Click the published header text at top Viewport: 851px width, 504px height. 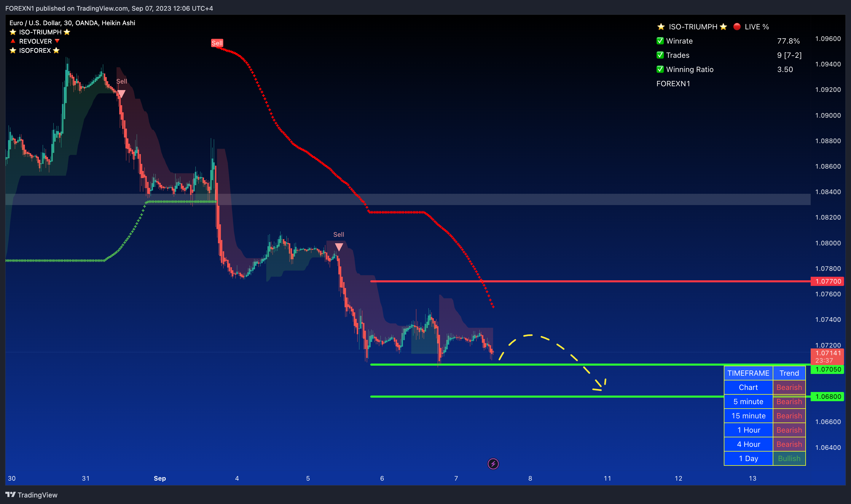point(109,8)
